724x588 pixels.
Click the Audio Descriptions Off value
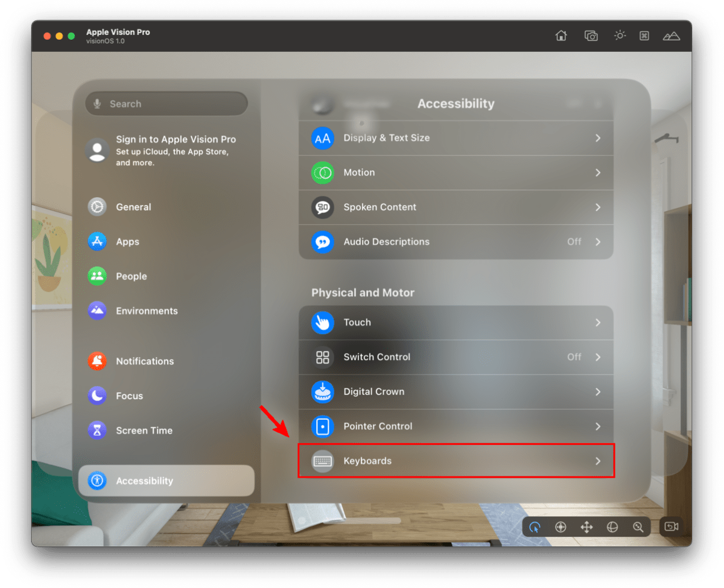(574, 242)
